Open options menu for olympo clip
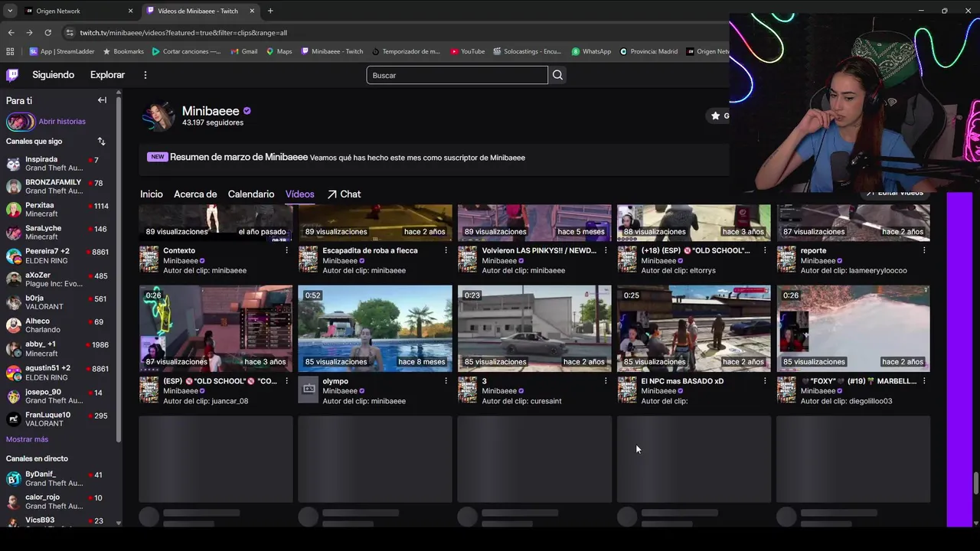Screen dimensions: 980x551 click(446, 381)
